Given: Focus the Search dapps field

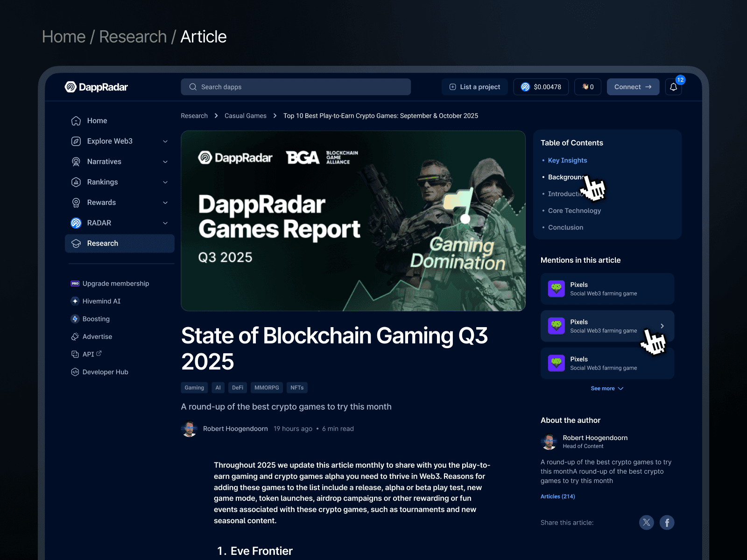Looking at the screenshot, I should tap(296, 87).
